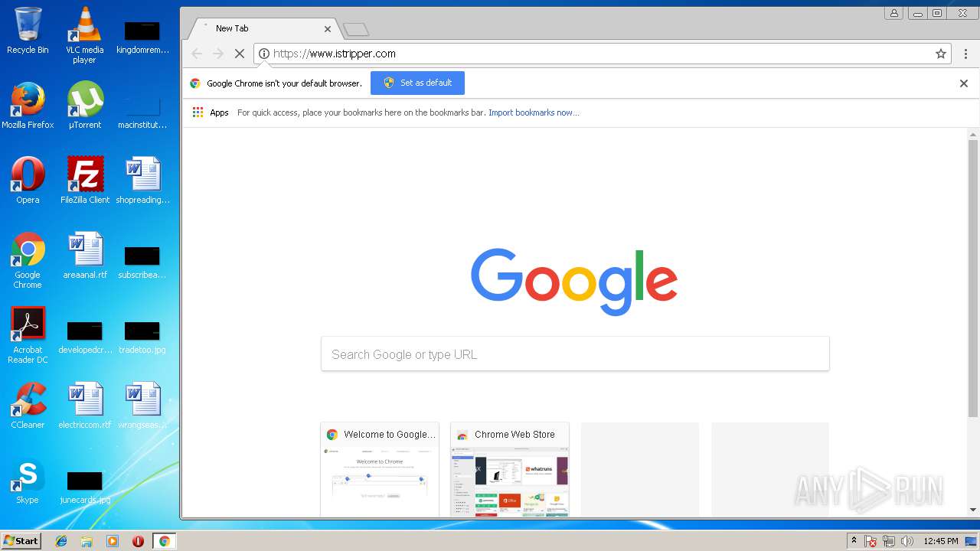Viewport: 980px width, 551px height.
Task: Open Chrome customize menu (three dots)
Action: click(x=965, y=54)
